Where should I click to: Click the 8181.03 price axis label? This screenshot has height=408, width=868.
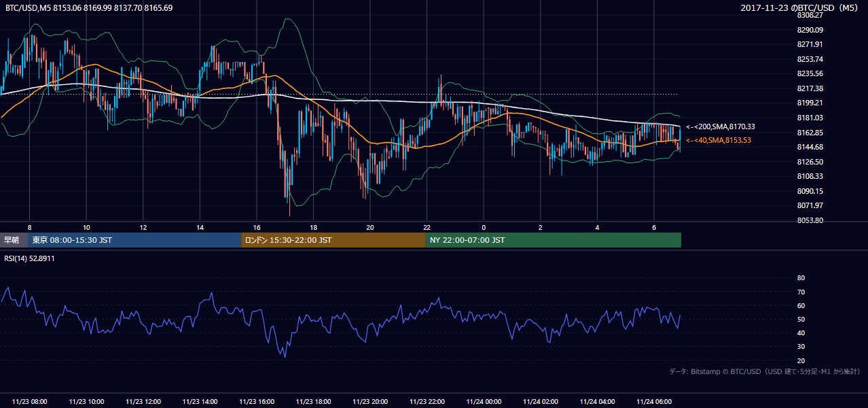coord(810,118)
